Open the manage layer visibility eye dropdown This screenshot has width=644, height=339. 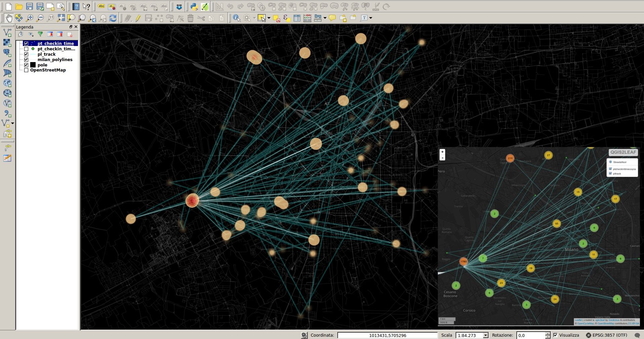31,34
